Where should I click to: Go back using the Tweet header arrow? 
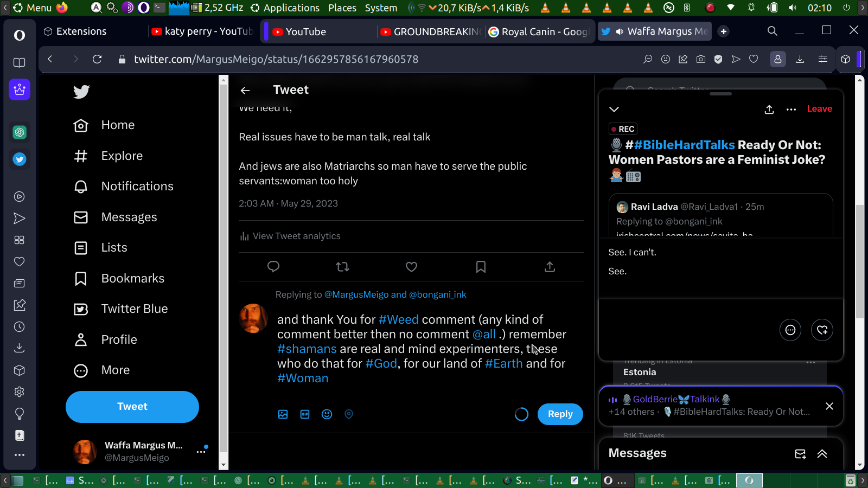245,91
